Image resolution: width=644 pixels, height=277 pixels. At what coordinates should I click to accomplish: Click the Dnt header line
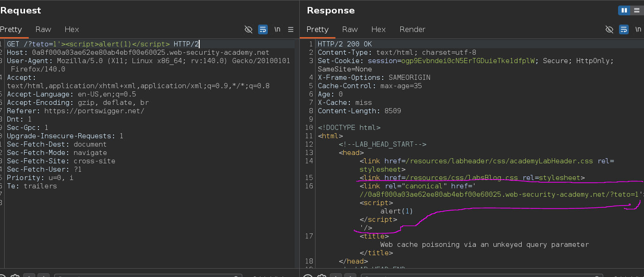click(x=19, y=119)
